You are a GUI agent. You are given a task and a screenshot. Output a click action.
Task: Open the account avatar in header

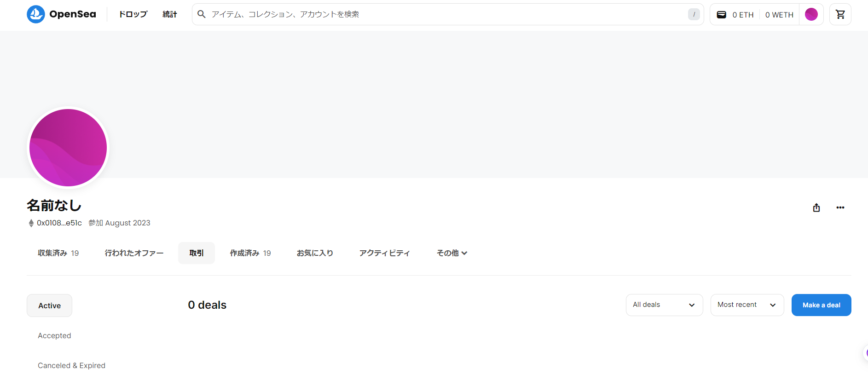pyautogui.click(x=811, y=14)
